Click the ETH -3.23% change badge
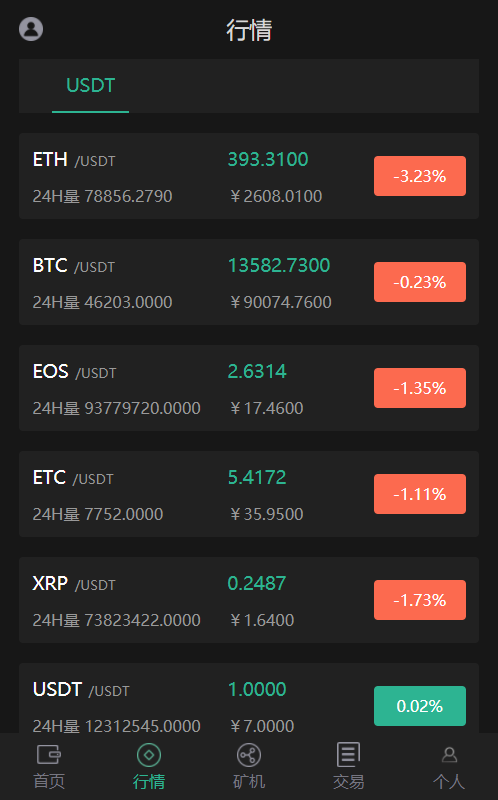This screenshot has height=800, width=498. (x=420, y=176)
